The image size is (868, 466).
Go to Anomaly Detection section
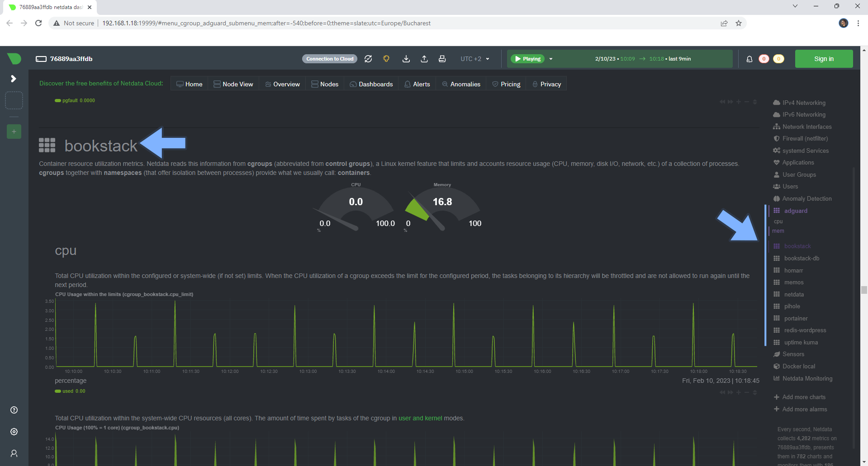coord(802,198)
